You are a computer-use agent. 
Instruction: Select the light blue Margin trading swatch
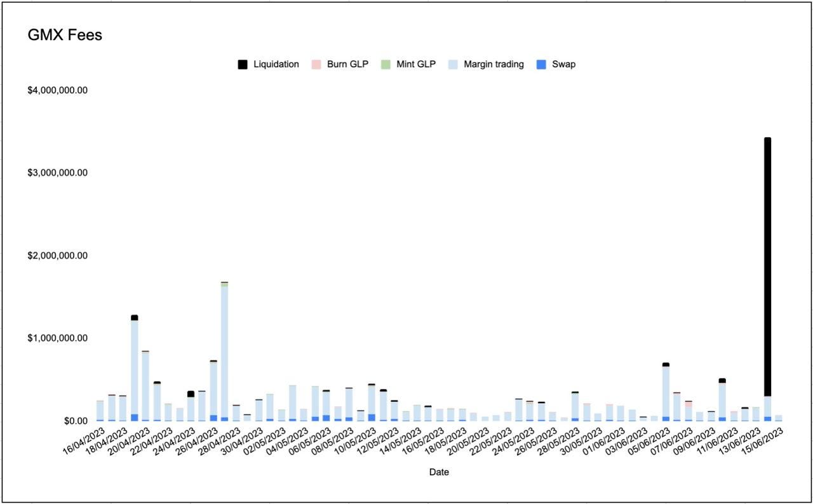coord(453,64)
